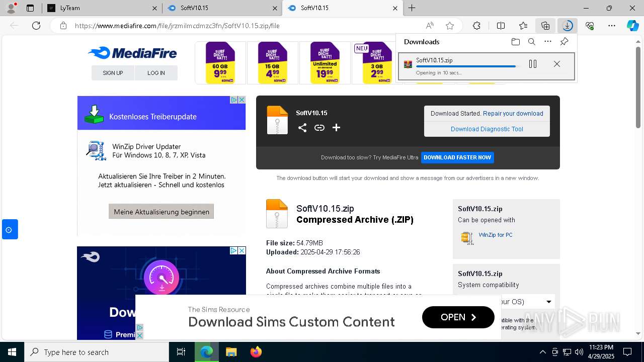Viewport: 644px width, 362px height.
Task: Open AdChoices info on Treiberupdate ad
Action: pyautogui.click(x=234, y=100)
